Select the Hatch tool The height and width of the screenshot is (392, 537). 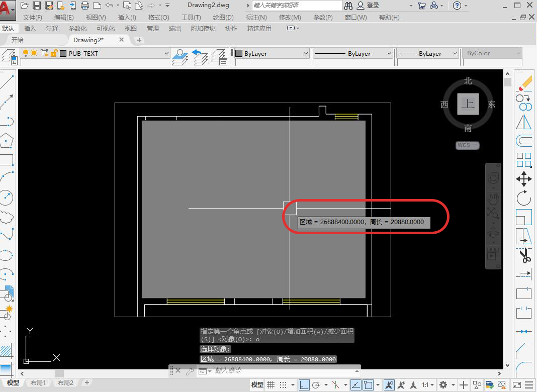coord(7,351)
